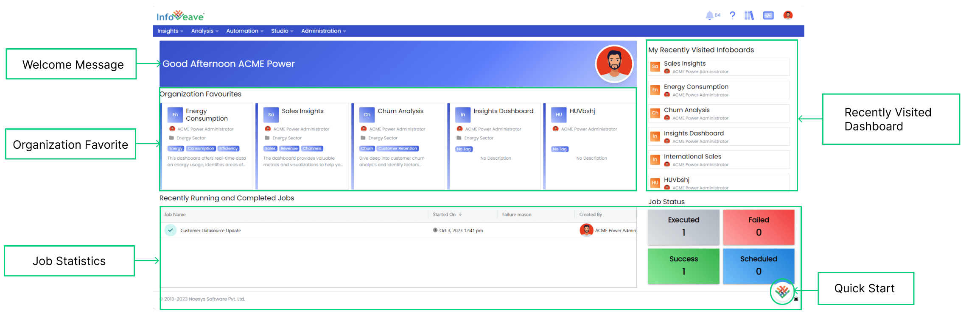The width and height of the screenshot is (980, 319).
Task: Click the Created By column header
Action: 591,214
